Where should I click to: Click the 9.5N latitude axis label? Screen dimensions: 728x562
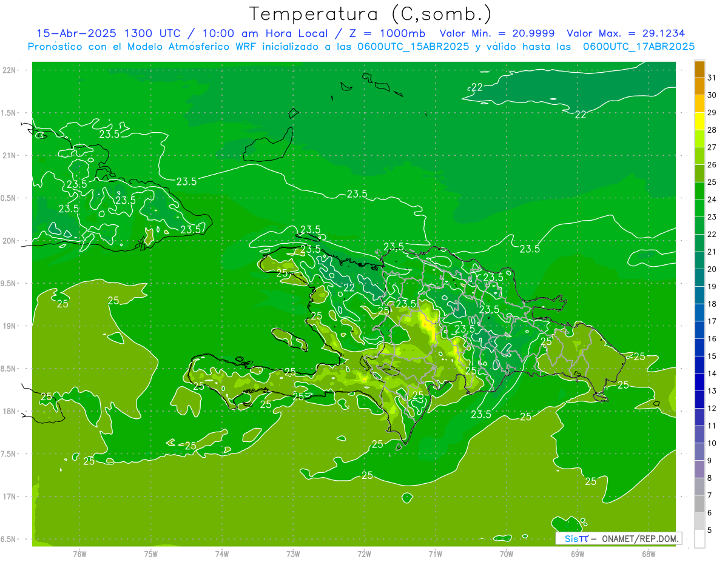pyautogui.click(x=10, y=284)
